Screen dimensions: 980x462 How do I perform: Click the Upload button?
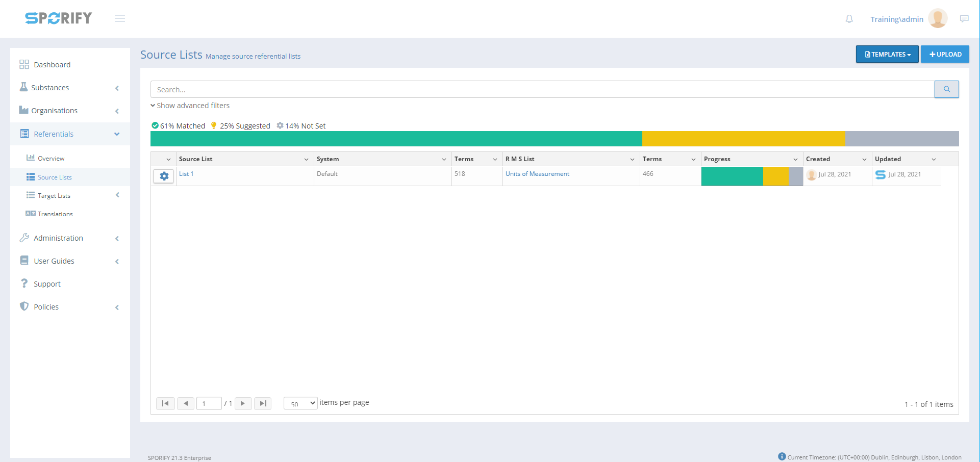coord(945,54)
